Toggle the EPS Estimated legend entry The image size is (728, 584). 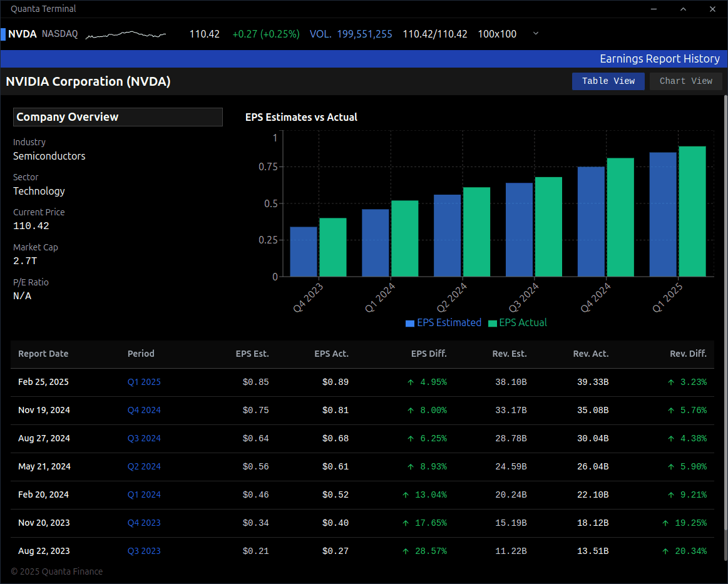(443, 322)
